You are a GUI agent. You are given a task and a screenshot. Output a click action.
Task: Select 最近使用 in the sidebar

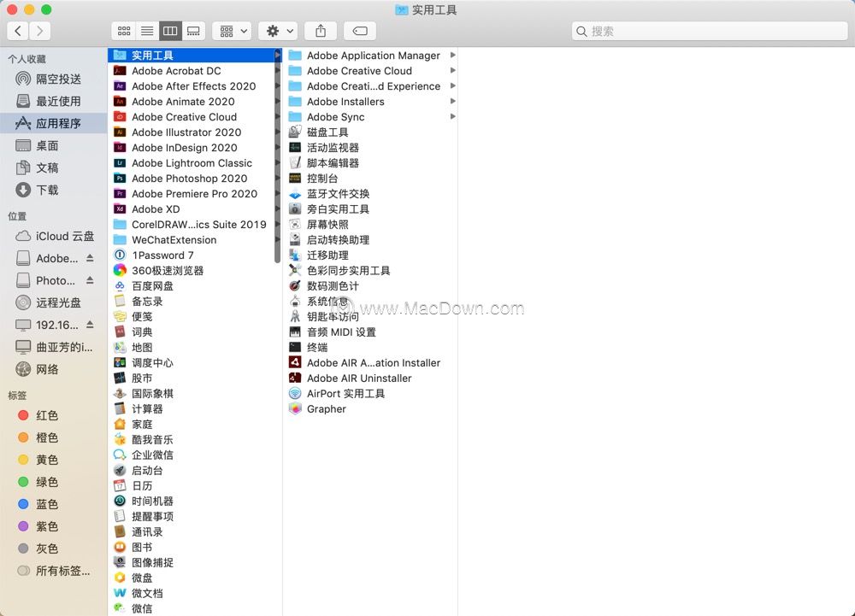coord(53,102)
